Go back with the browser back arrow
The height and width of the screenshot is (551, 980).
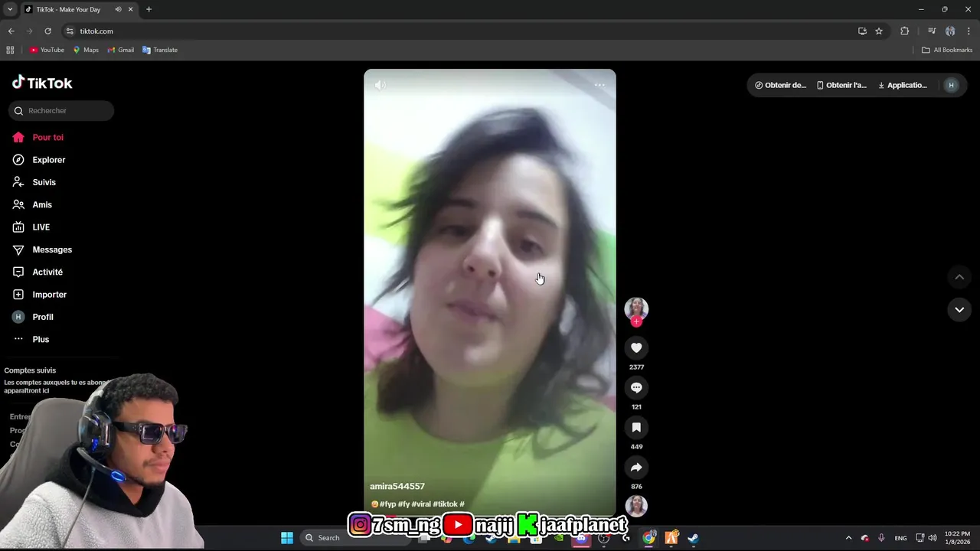click(11, 31)
